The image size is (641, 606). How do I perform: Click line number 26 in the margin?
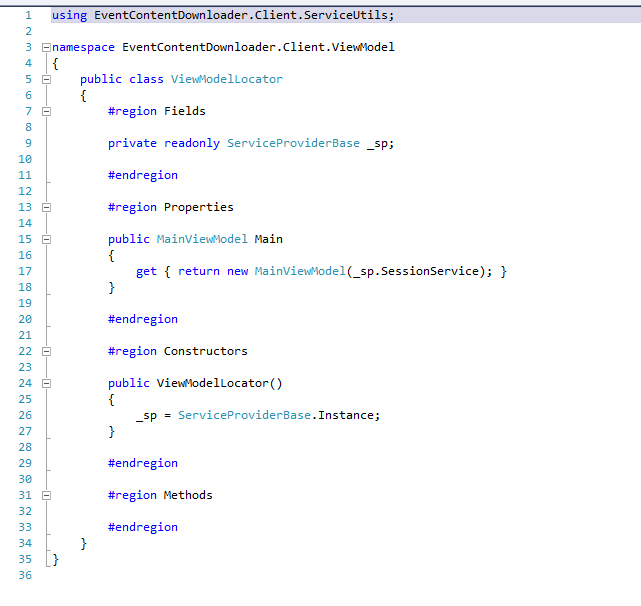click(x=25, y=415)
